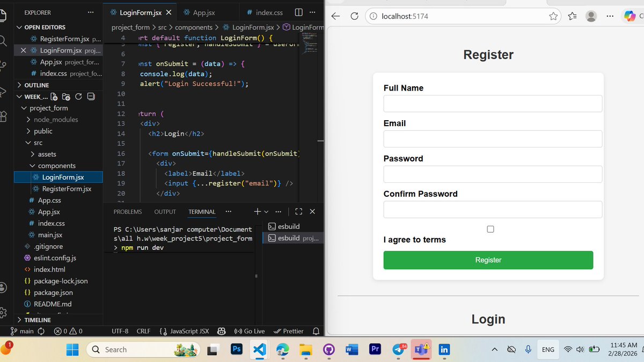Select the TERMINAL panel tab
The width and height of the screenshot is (644, 362).
click(x=202, y=212)
